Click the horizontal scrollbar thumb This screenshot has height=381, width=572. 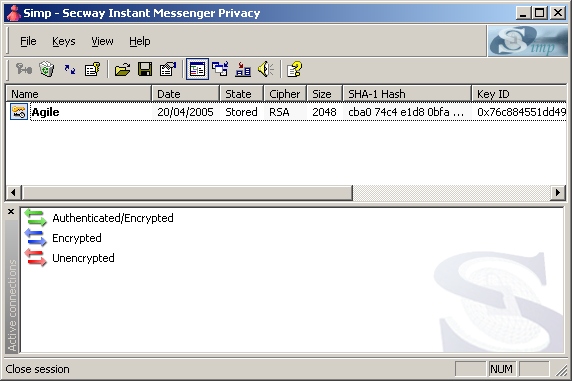pyautogui.click(x=187, y=192)
